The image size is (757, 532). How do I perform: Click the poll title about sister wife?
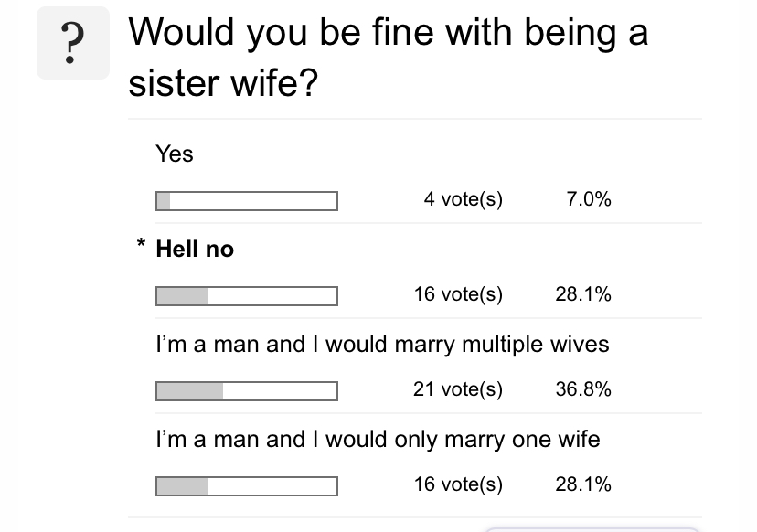[389, 58]
